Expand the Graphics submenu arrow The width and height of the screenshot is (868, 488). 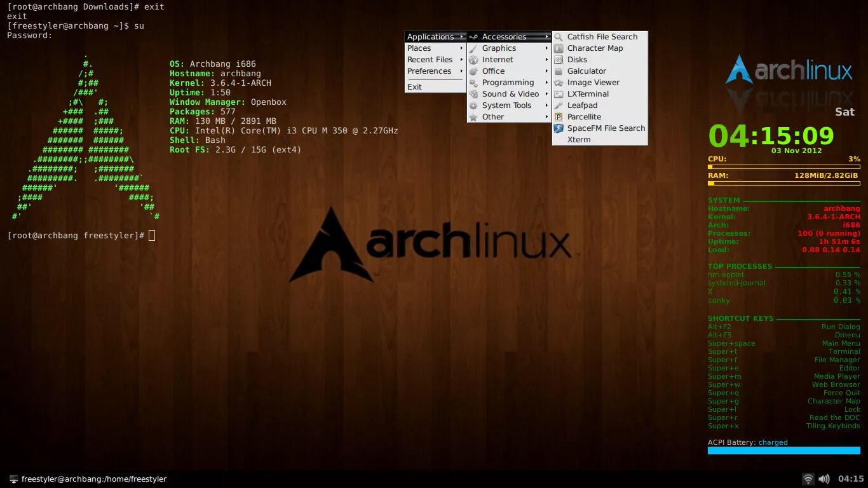pyautogui.click(x=546, y=48)
